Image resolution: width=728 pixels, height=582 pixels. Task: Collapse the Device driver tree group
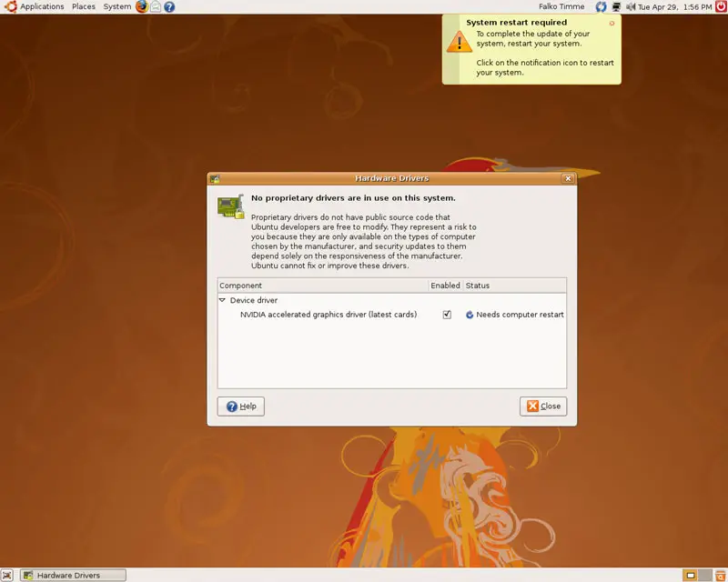point(222,300)
